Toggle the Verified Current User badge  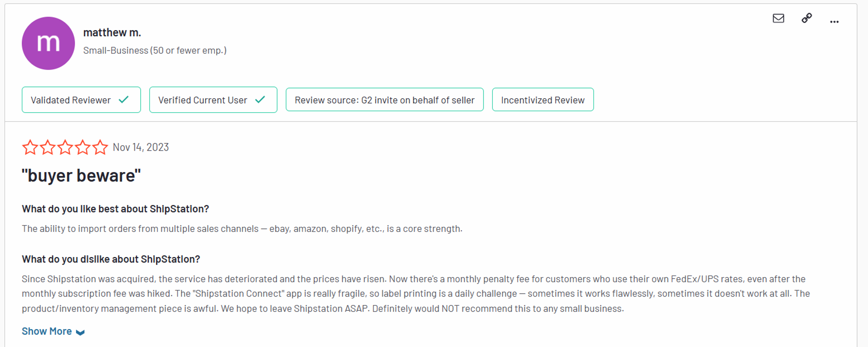pyautogui.click(x=213, y=99)
